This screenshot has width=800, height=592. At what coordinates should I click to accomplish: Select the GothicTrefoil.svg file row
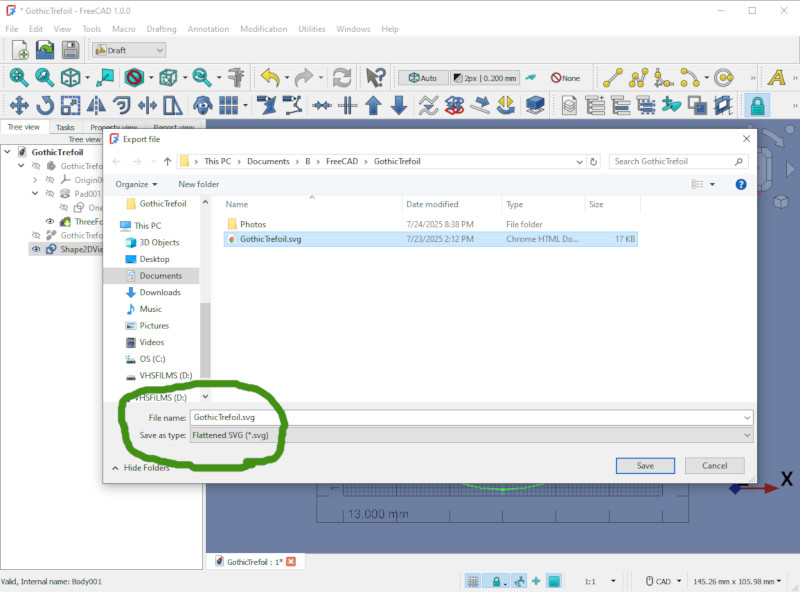431,239
